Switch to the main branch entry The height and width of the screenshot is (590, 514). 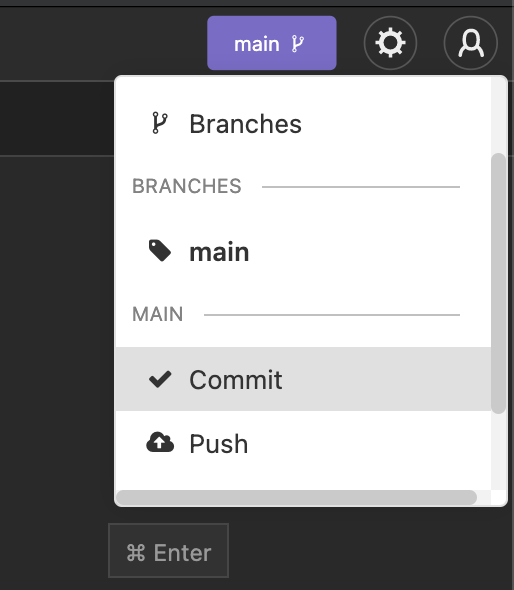point(303,251)
